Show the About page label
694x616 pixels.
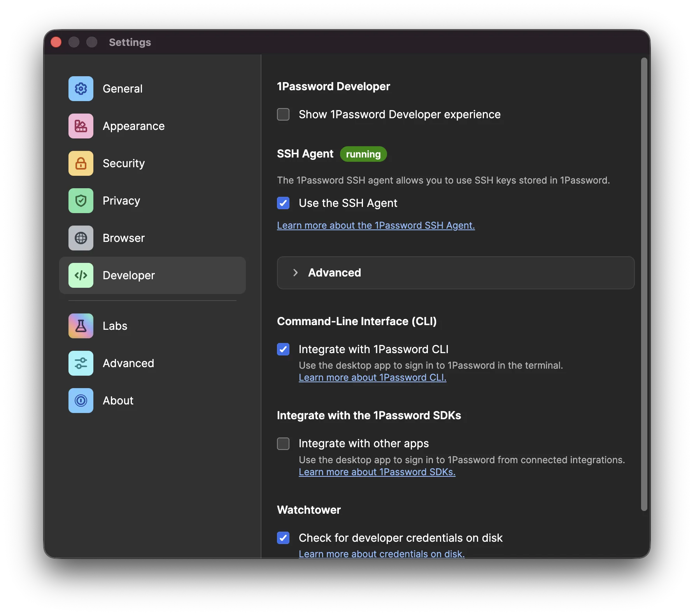tap(118, 401)
